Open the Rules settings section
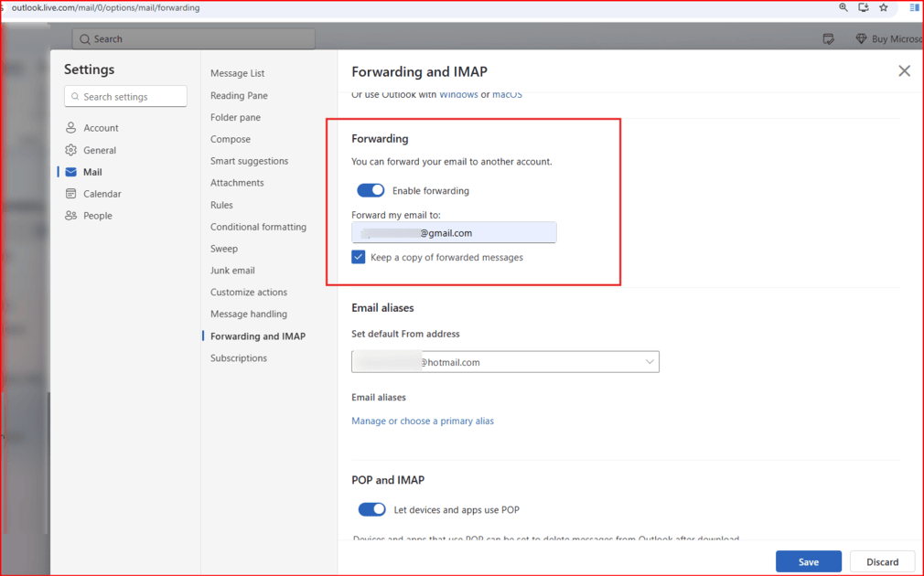 tap(221, 205)
